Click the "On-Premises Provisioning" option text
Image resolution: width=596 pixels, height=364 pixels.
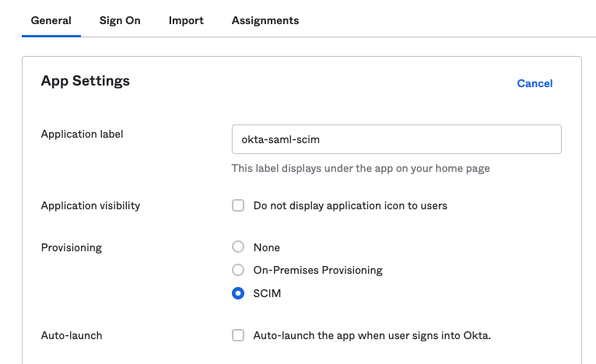[x=317, y=270]
